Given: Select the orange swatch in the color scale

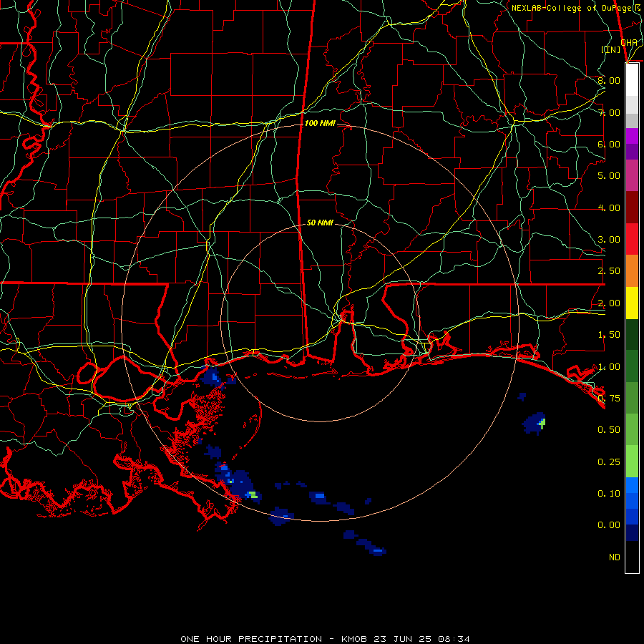Looking at the screenshot, I should coord(632,271).
